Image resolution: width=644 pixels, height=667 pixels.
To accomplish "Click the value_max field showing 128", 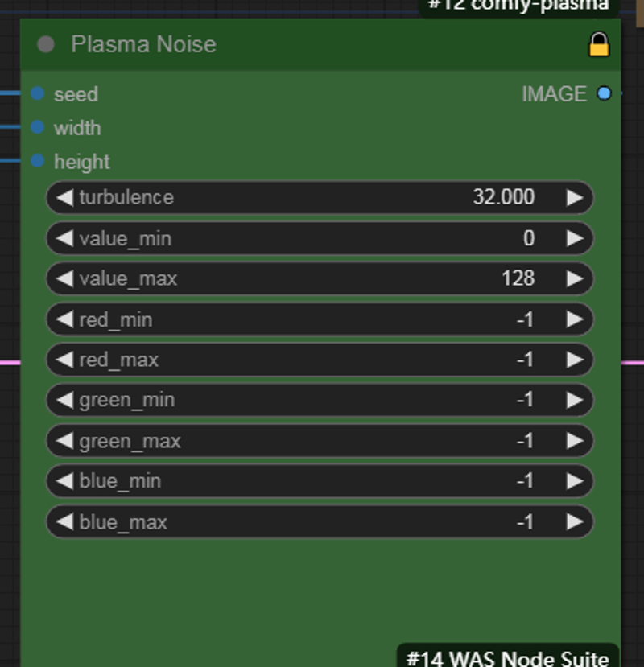I will pos(320,278).
